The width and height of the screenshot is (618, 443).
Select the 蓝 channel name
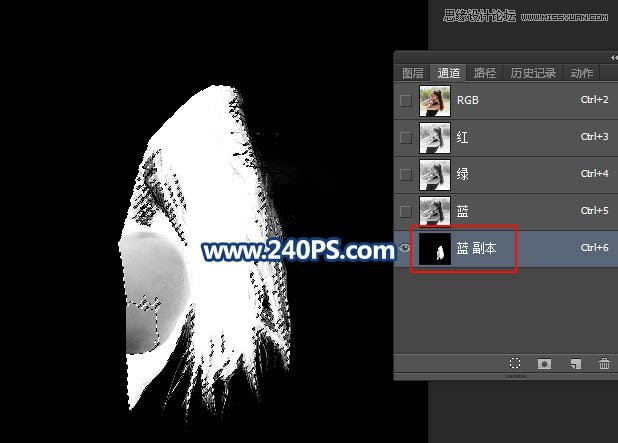pos(462,211)
